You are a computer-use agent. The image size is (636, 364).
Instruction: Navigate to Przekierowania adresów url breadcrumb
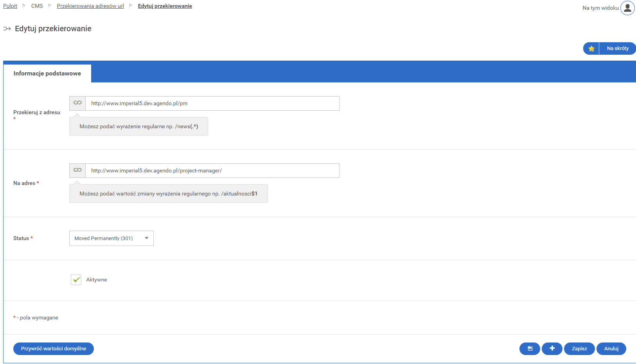(90, 6)
